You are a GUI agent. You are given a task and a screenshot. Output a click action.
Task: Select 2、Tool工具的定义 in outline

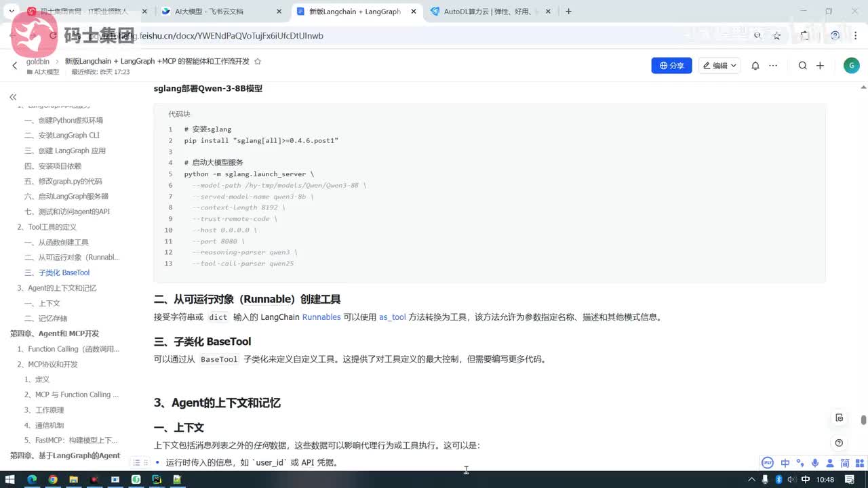click(47, 227)
